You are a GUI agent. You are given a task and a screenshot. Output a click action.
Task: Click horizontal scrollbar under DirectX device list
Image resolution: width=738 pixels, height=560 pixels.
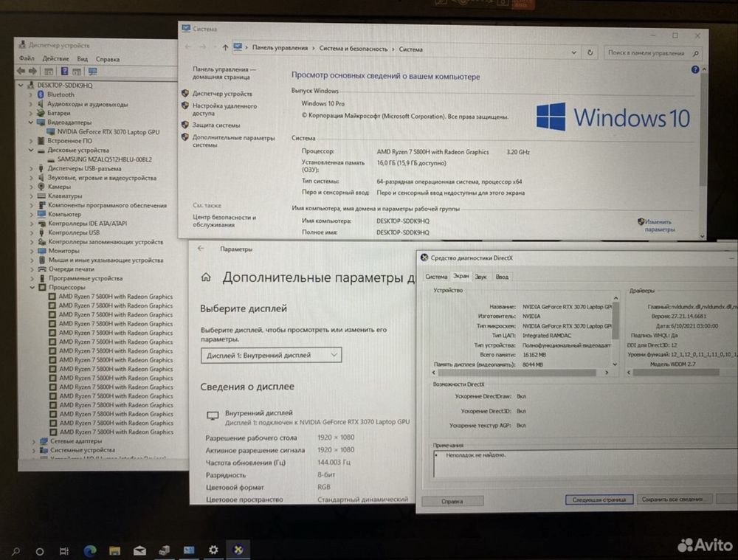coord(517,373)
